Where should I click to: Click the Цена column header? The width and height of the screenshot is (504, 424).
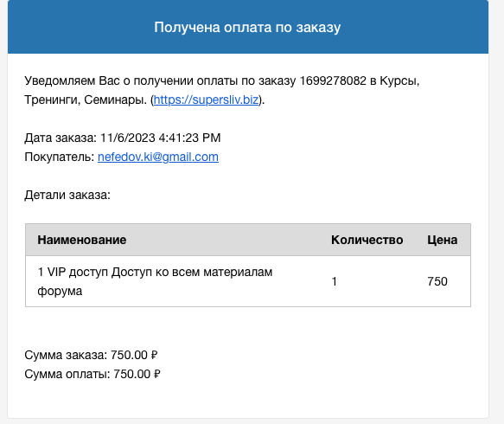click(x=443, y=240)
